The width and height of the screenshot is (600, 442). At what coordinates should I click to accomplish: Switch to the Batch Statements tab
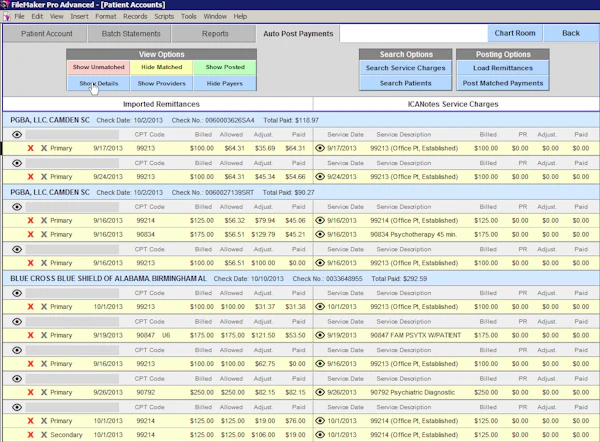tap(131, 34)
